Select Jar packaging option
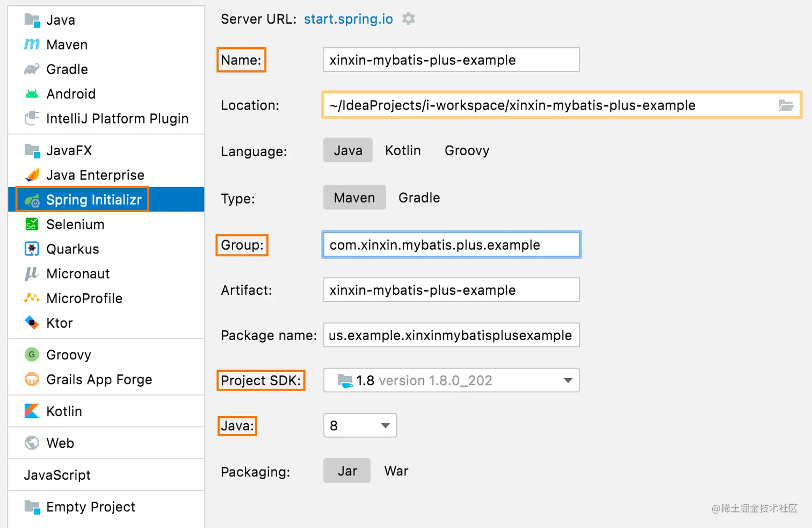 click(347, 471)
